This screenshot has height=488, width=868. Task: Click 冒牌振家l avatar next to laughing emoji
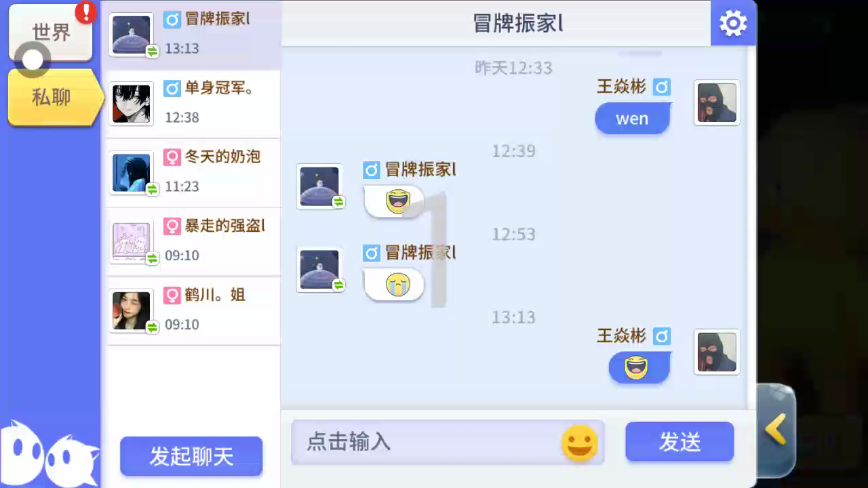click(x=319, y=186)
